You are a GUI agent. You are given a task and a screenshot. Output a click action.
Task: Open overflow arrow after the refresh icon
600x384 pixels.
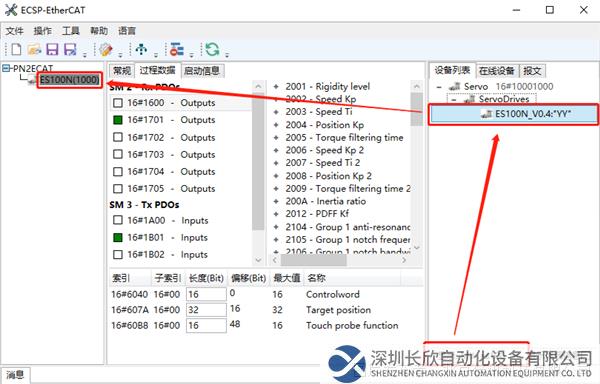tap(227, 55)
